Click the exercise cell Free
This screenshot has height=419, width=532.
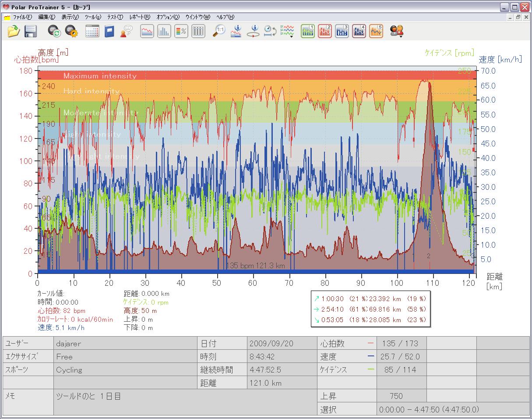(125, 356)
